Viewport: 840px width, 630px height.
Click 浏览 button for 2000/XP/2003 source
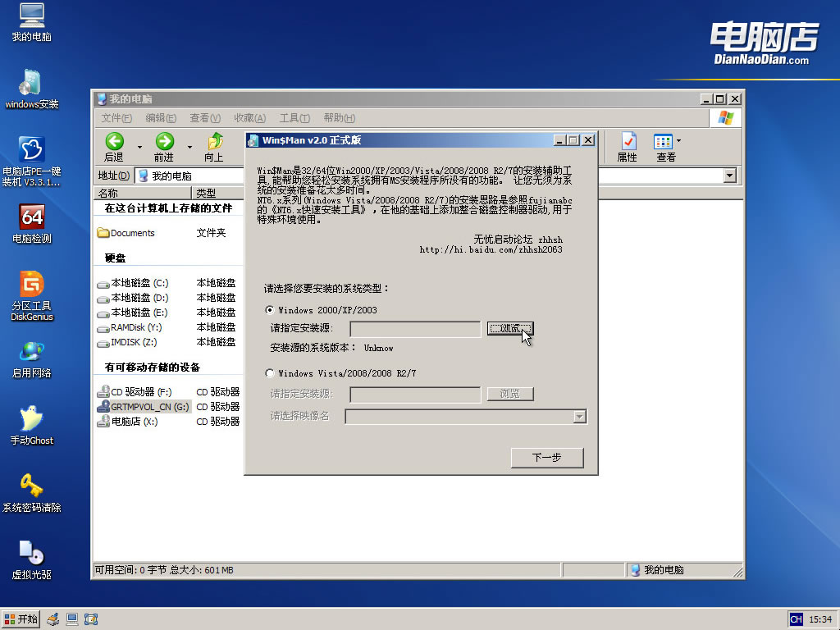[x=510, y=328]
